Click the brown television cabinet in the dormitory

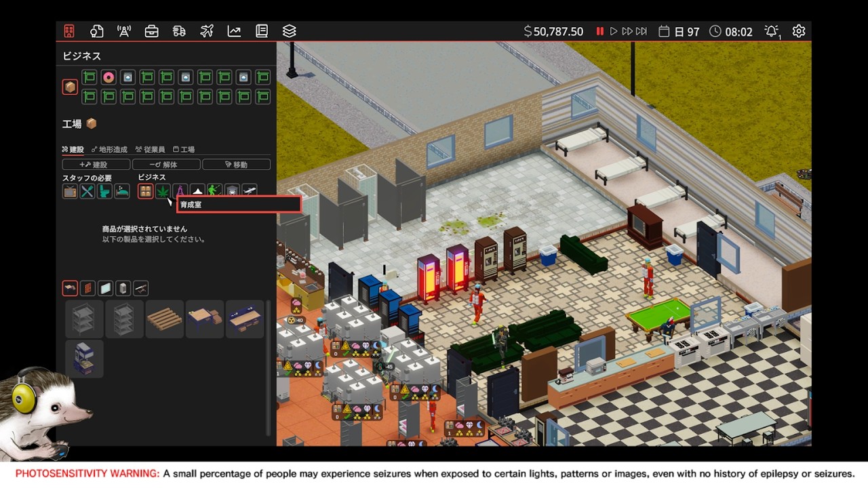(x=644, y=226)
